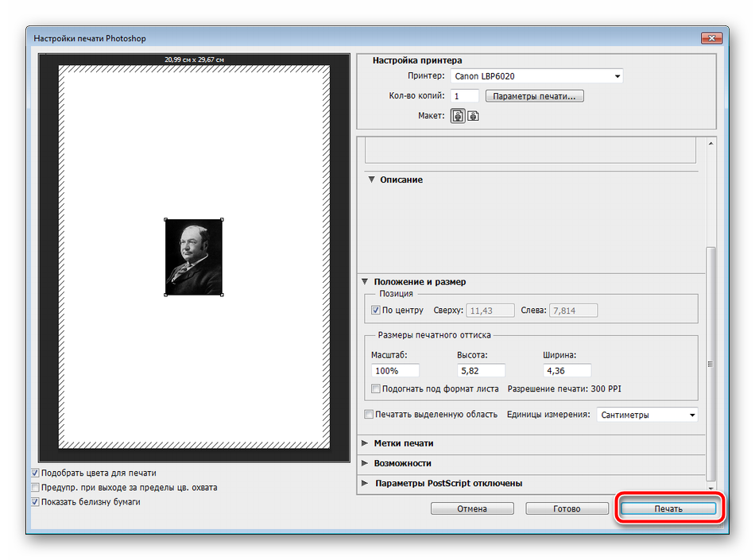The image size is (755, 560).
Task: Click the 'Масштаб' scale input field
Action: tap(395, 371)
